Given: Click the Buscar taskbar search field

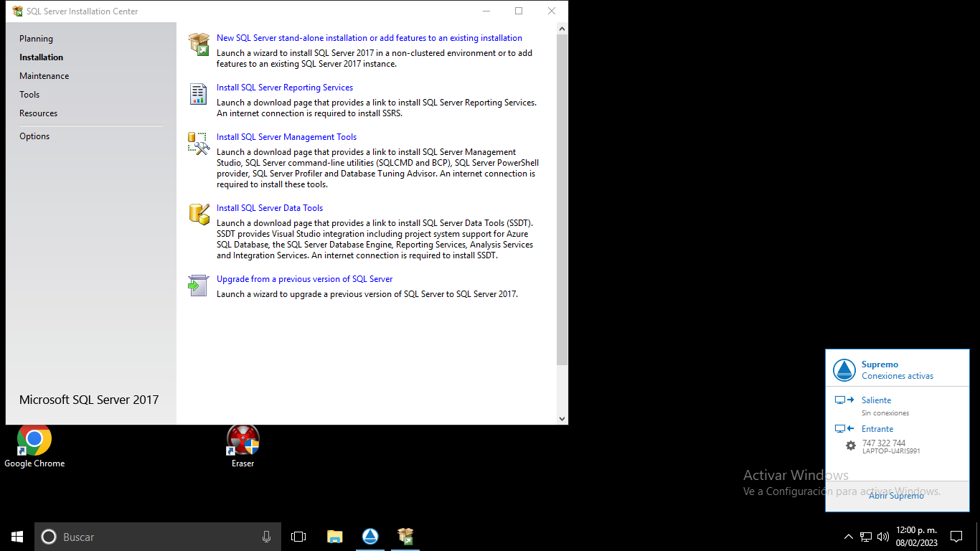Looking at the screenshot, I should click(158, 537).
